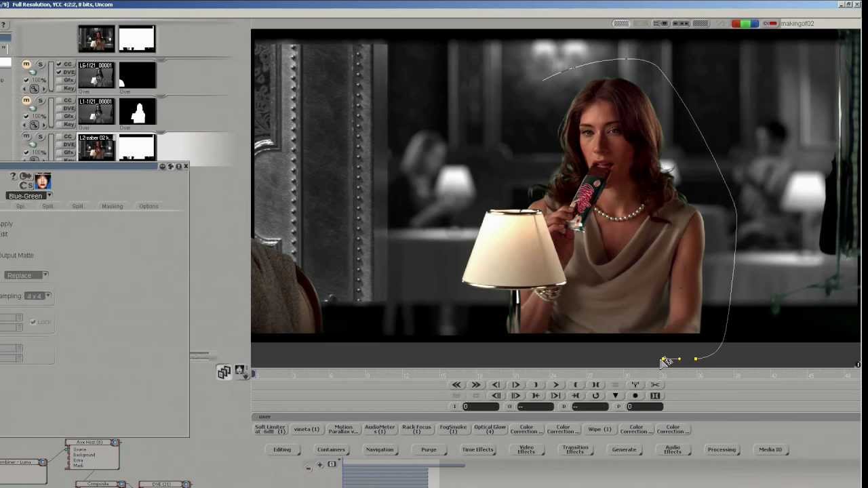Screen dimensions: 868x488
Task: Mute the L6-1f21_00001 layer with m button
Action: (26, 64)
